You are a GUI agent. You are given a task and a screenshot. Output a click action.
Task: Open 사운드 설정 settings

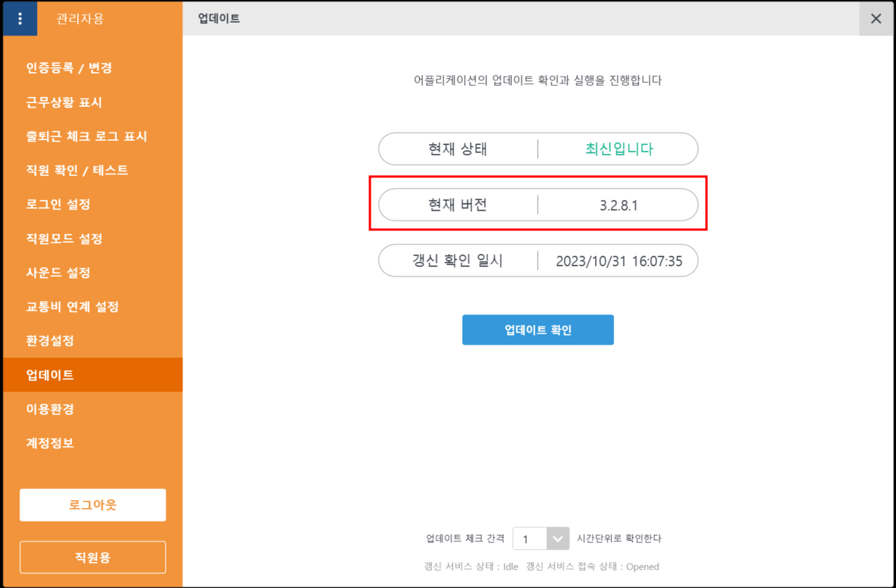[58, 273]
